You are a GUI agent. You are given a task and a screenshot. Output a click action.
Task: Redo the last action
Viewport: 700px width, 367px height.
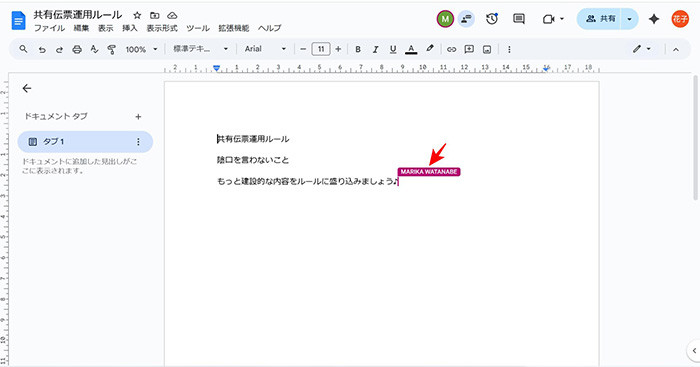point(59,50)
